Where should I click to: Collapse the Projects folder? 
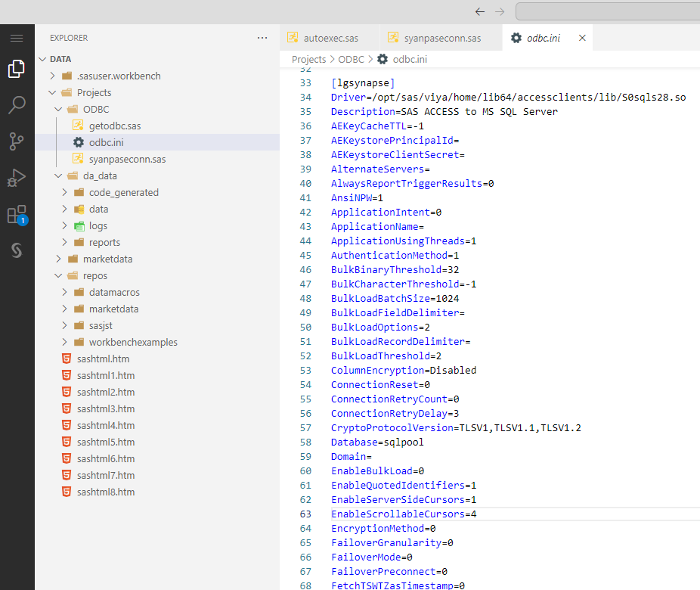click(x=51, y=92)
